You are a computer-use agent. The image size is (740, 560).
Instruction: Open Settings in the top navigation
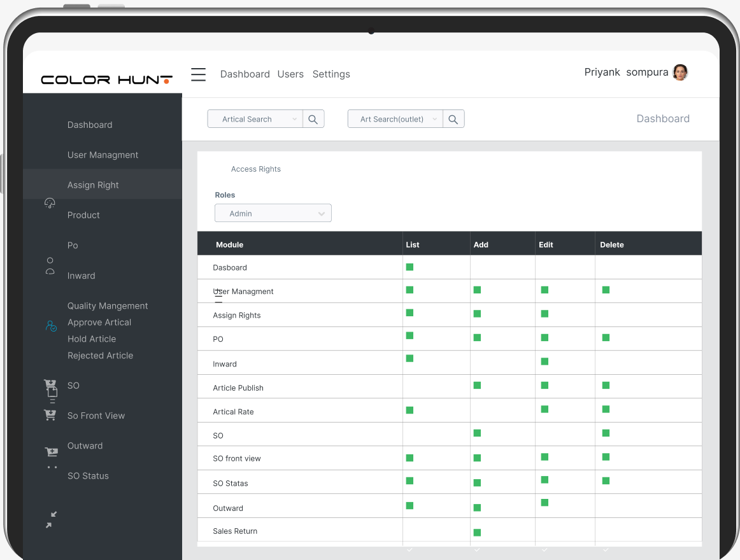coord(331,74)
